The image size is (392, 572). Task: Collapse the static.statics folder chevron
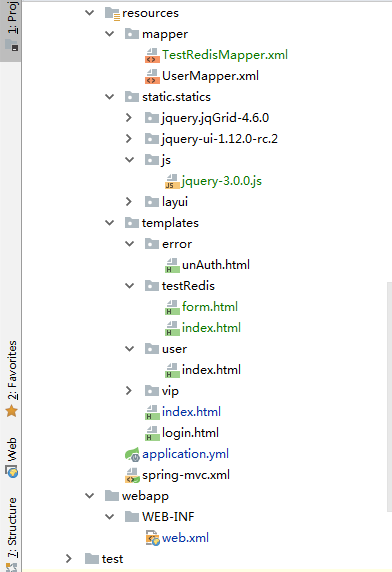coord(109,97)
